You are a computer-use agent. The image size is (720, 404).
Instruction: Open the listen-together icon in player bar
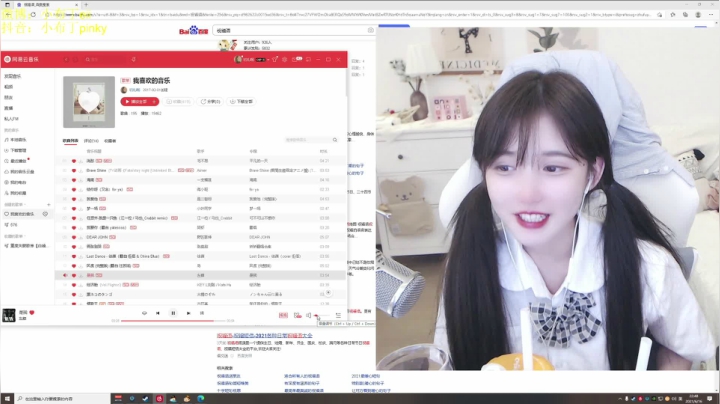click(x=298, y=315)
